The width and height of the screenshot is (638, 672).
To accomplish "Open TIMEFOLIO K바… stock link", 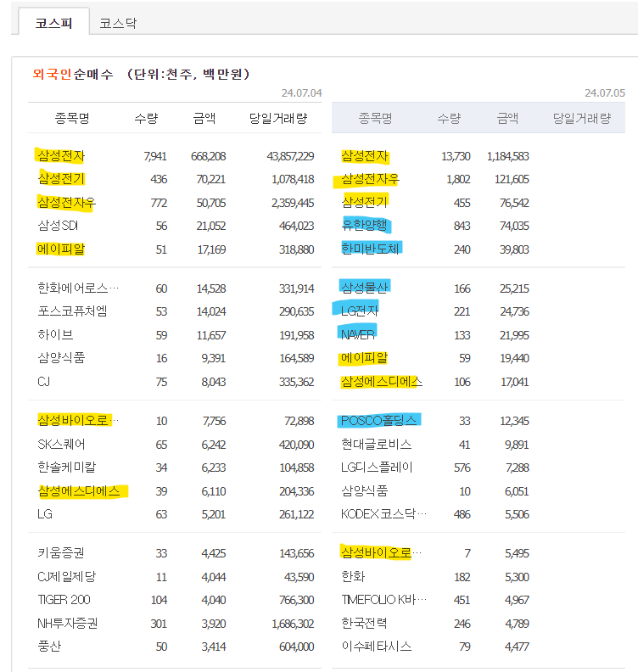I will (383, 600).
